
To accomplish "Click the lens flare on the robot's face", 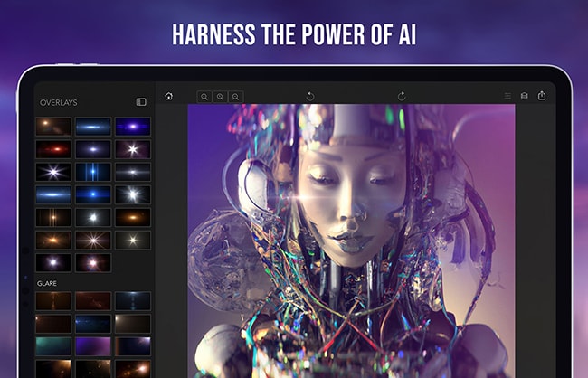I will coord(296,199).
